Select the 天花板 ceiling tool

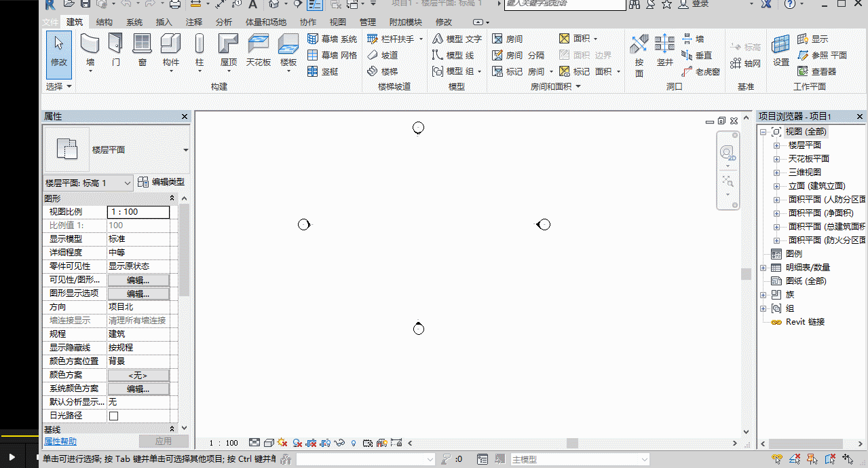click(x=259, y=52)
